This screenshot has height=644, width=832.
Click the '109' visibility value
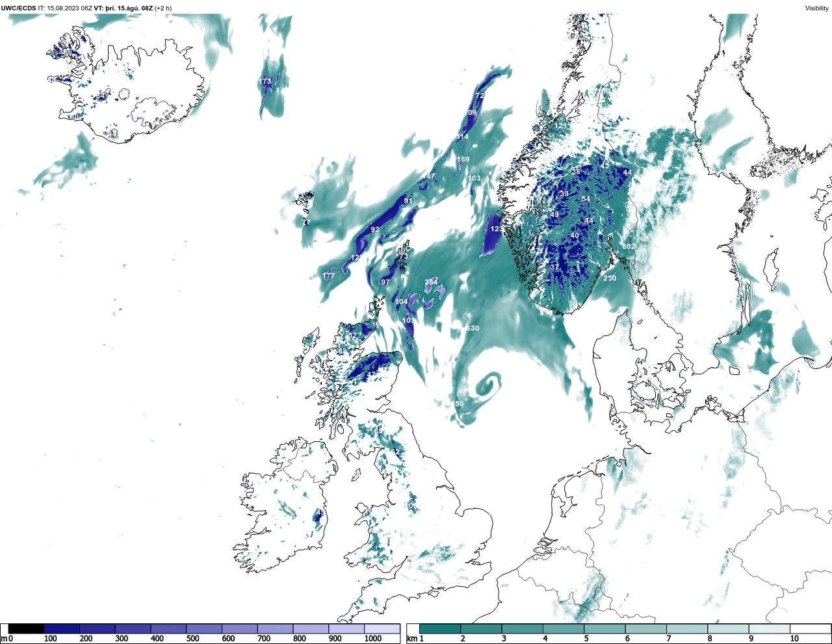click(x=471, y=112)
